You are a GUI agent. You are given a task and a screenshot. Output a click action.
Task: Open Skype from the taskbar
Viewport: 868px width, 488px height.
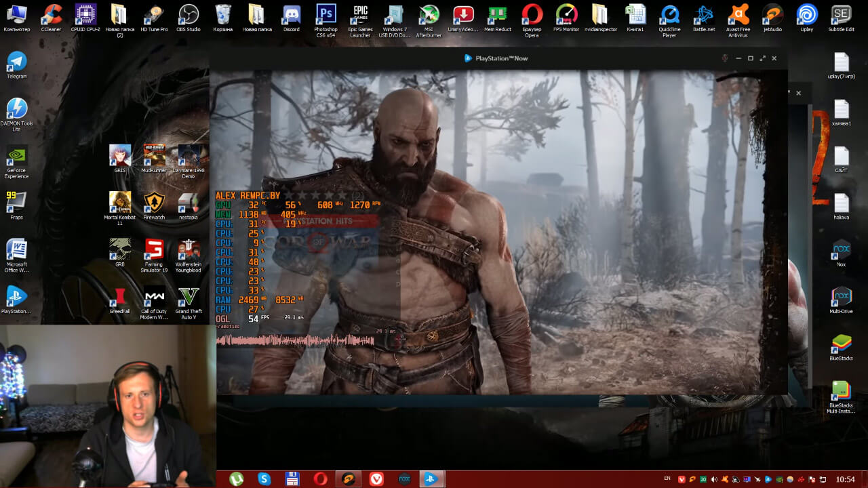[x=264, y=479]
